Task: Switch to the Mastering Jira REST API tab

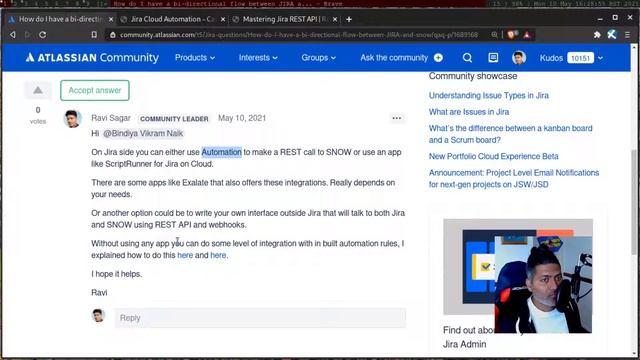Action: [284, 19]
